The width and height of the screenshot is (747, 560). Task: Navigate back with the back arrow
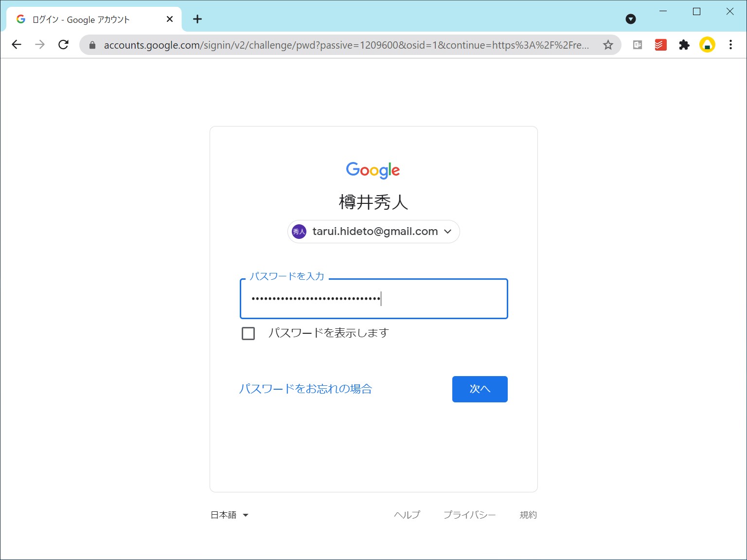17,44
